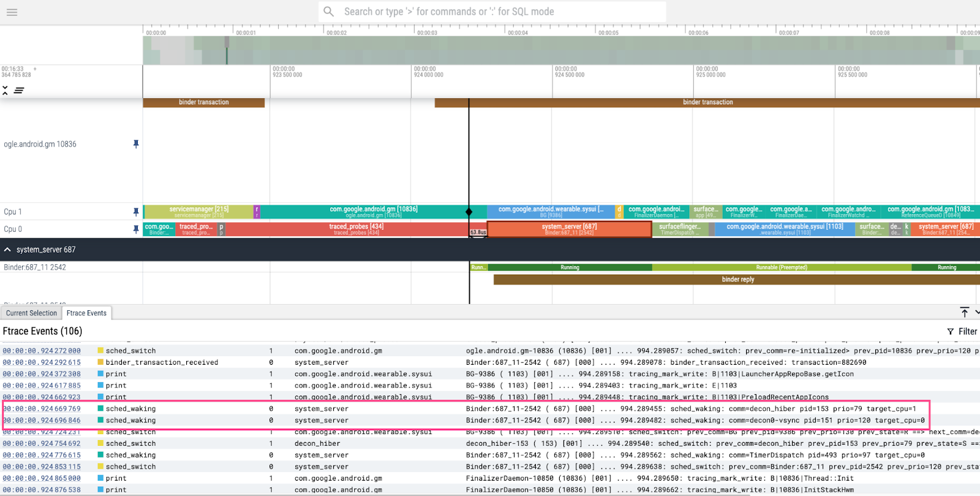The image size is (980, 496).
Task: Collapse bottom panel with down chevron
Action: pos(976,313)
